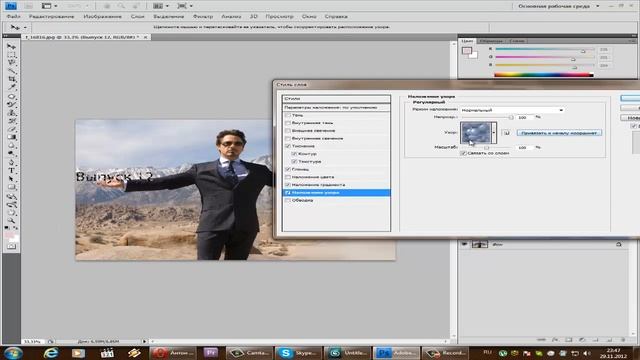
Task: Open the Редактирование menu
Action: tap(51, 16)
